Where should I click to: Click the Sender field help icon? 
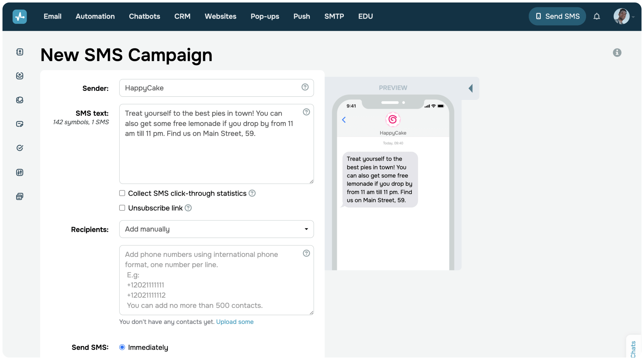pyautogui.click(x=305, y=87)
